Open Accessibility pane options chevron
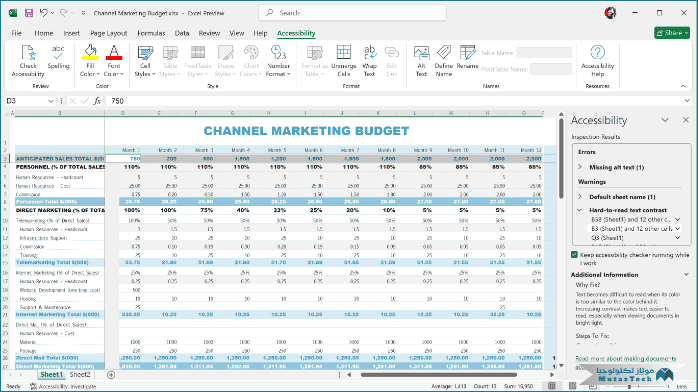 [665, 120]
